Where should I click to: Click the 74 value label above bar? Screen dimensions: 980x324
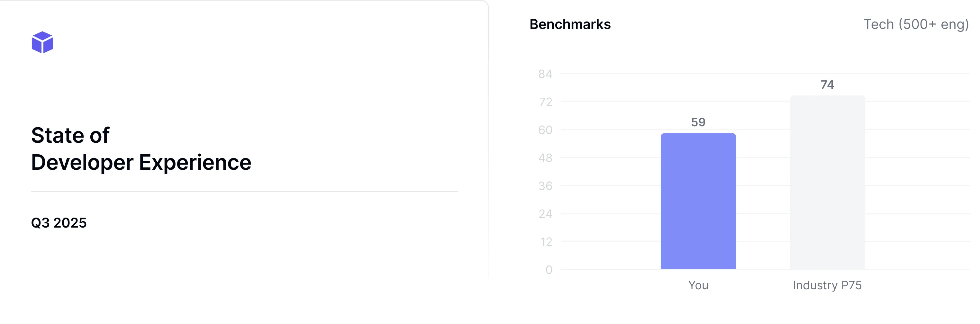[827, 85]
